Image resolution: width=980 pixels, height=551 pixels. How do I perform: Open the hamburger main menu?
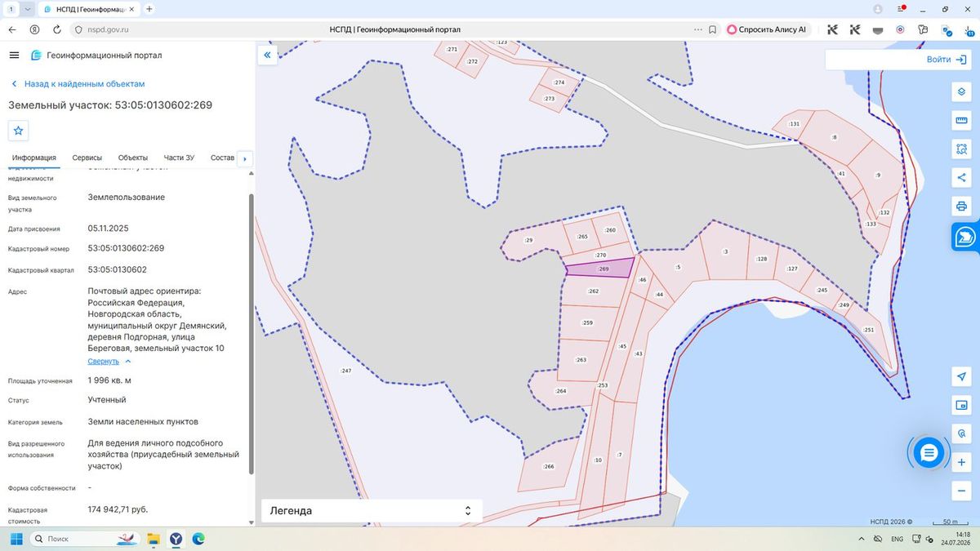(14, 55)
